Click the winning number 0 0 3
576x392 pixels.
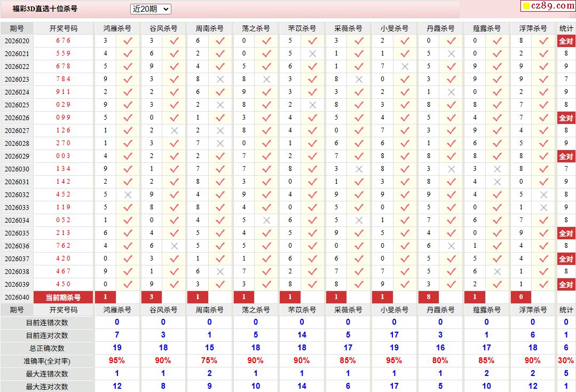63,156
